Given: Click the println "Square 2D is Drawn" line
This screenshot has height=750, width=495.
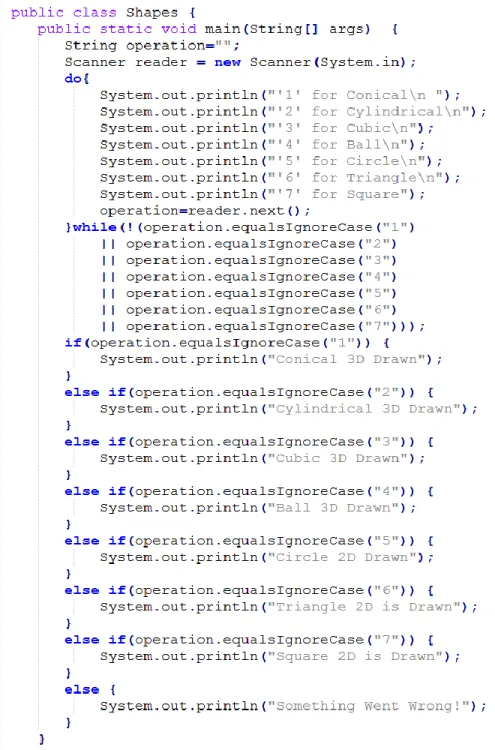Looking at the screenshot, I should click(x=280, y=657).
